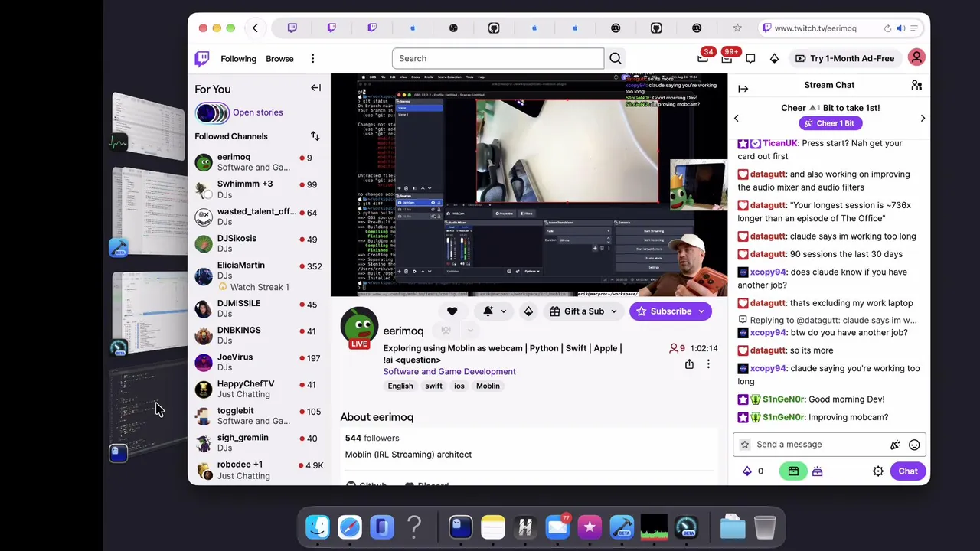Share the stream using the share icon
Image resolution: width=980 pixels, height=551 pixels.
pos(689,364)
